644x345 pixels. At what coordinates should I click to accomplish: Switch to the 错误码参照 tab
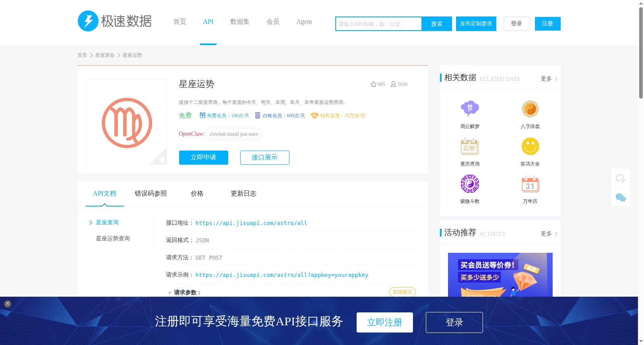point(151,194)
